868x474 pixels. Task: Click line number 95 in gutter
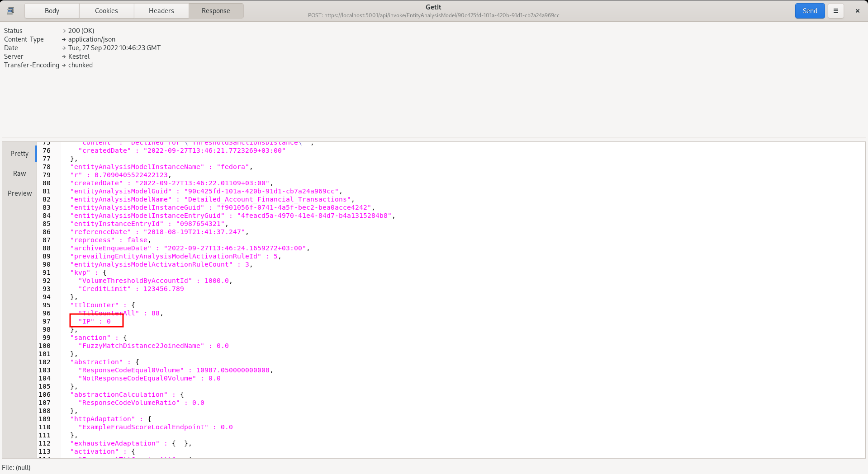click(x=46, y=305)
